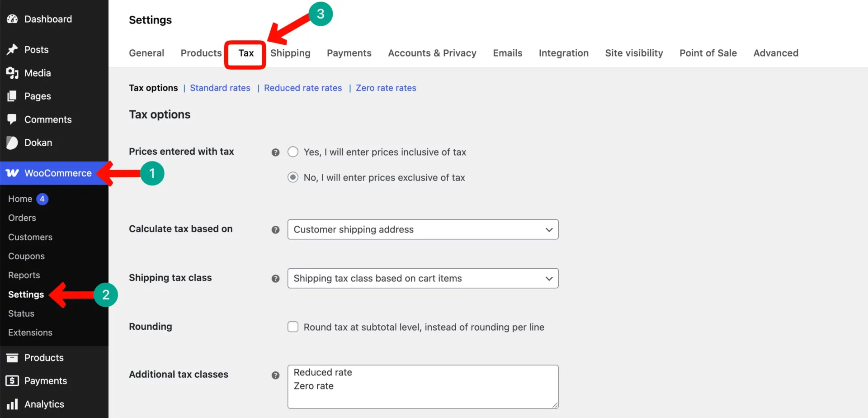Open Media in the admin menu
Viewport: 868px width, 418px height.
coord(38,73)
